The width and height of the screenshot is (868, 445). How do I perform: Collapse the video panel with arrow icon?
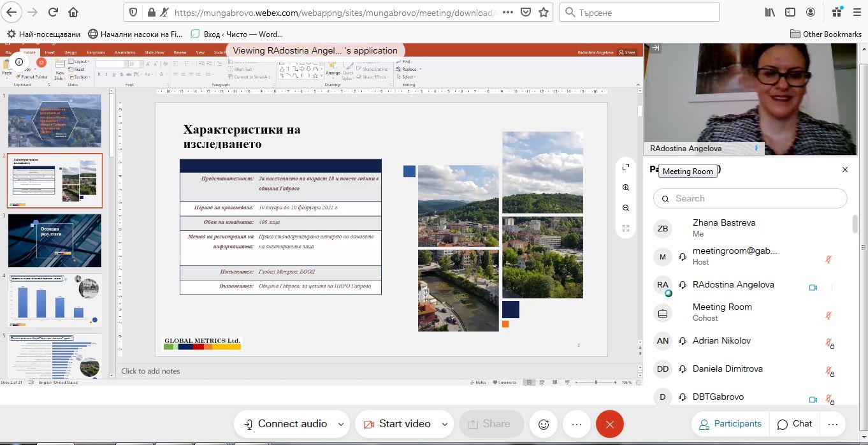tap(655, 48)
